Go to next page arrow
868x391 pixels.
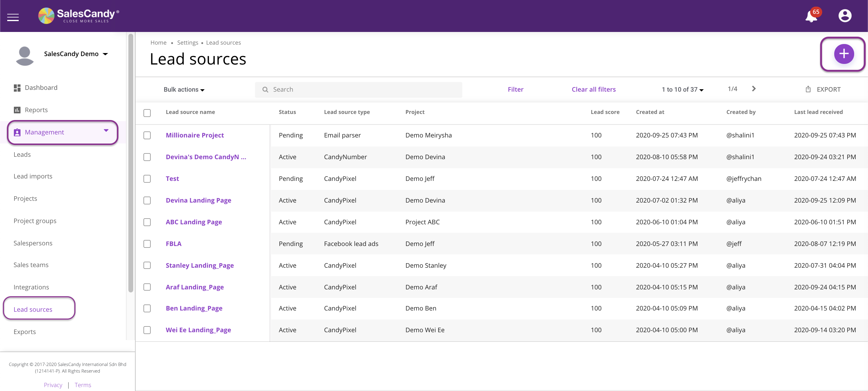pyautogui.click(x=754, y=89)
